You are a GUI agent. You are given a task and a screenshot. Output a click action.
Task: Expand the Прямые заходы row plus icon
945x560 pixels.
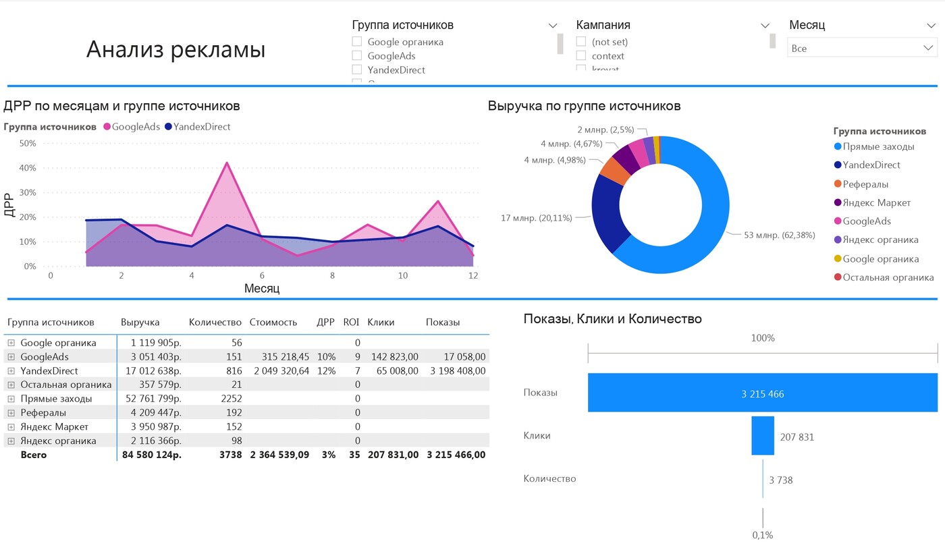(11, 399)
